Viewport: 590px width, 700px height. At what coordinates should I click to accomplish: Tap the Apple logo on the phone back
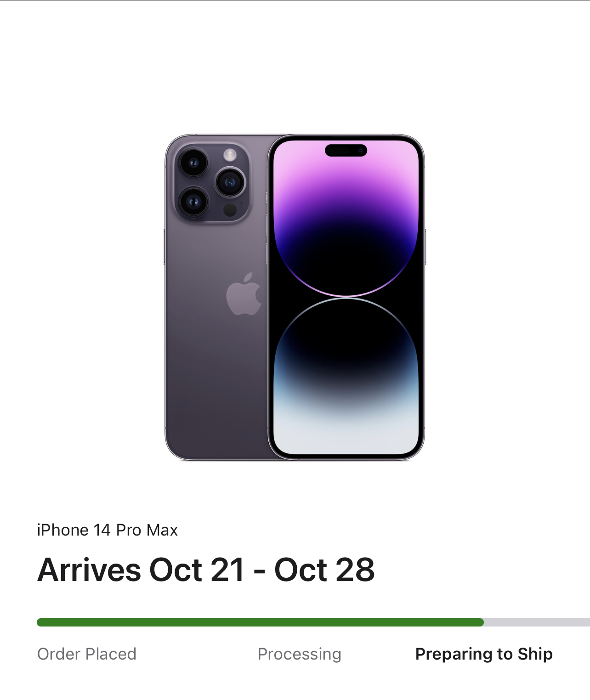coord(244,294)
